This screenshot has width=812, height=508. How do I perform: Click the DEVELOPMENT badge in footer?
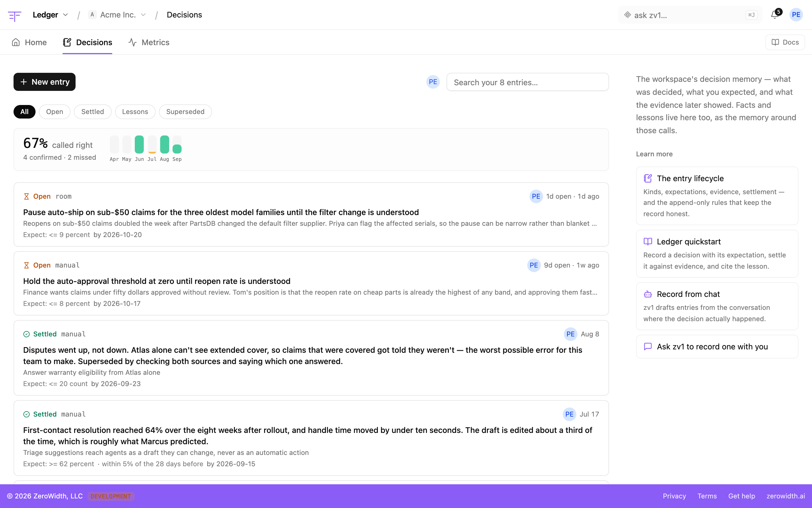(111, 496)
